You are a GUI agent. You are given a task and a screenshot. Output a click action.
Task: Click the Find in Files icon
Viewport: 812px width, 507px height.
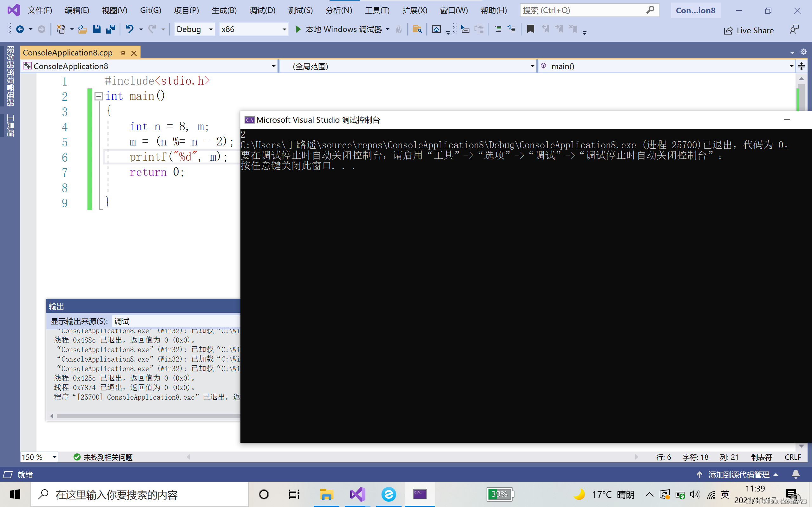tap(417, 29)
